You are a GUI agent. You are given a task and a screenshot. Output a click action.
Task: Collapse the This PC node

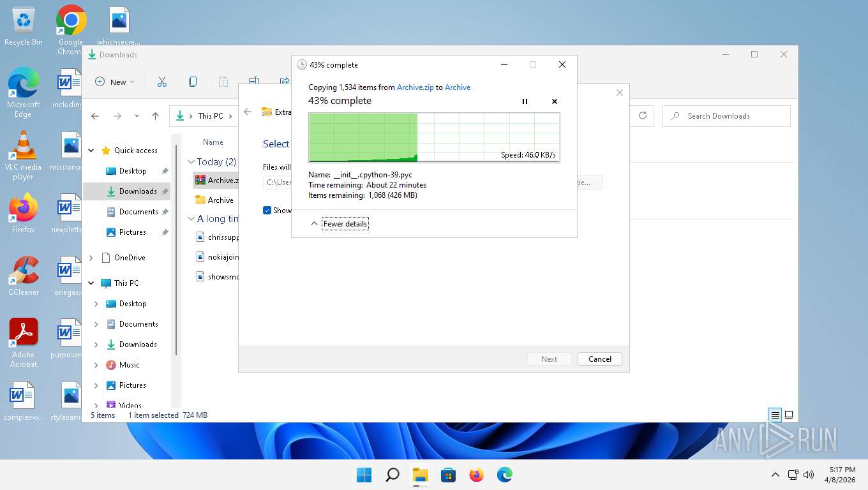[x=91, y=283]
